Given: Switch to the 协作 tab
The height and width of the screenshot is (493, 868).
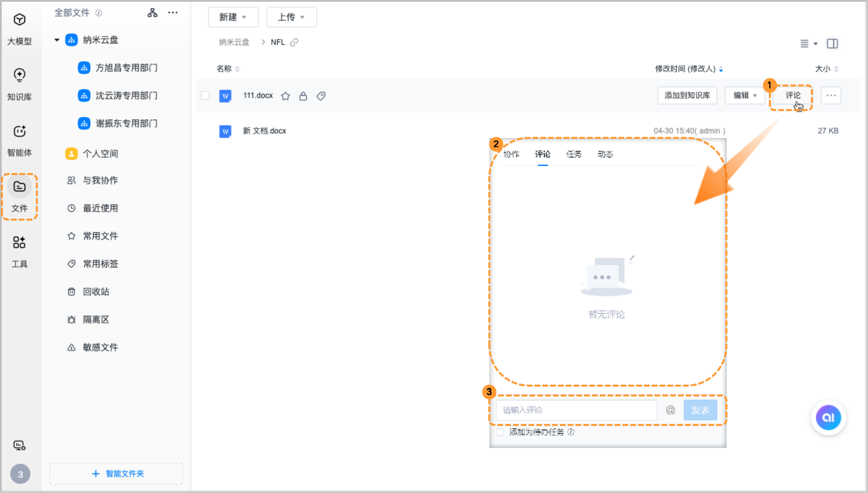Looking at the screenshot, I should 512,154.
